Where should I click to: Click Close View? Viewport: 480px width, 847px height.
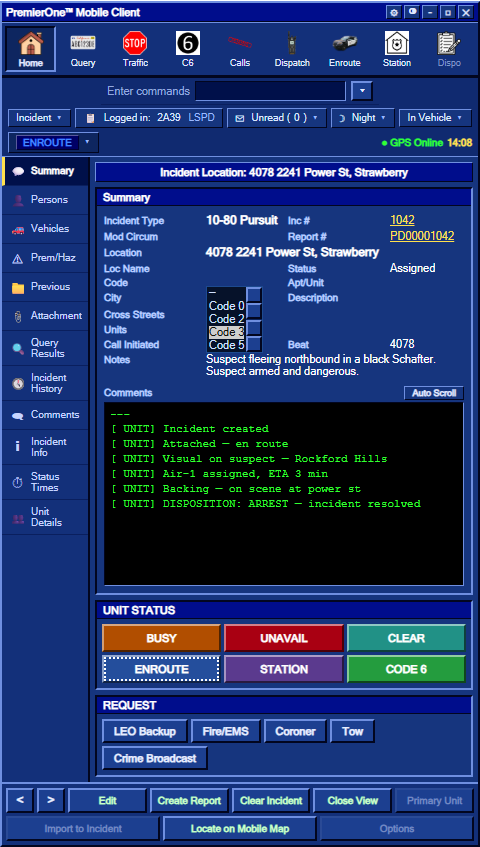pos(353,801)
